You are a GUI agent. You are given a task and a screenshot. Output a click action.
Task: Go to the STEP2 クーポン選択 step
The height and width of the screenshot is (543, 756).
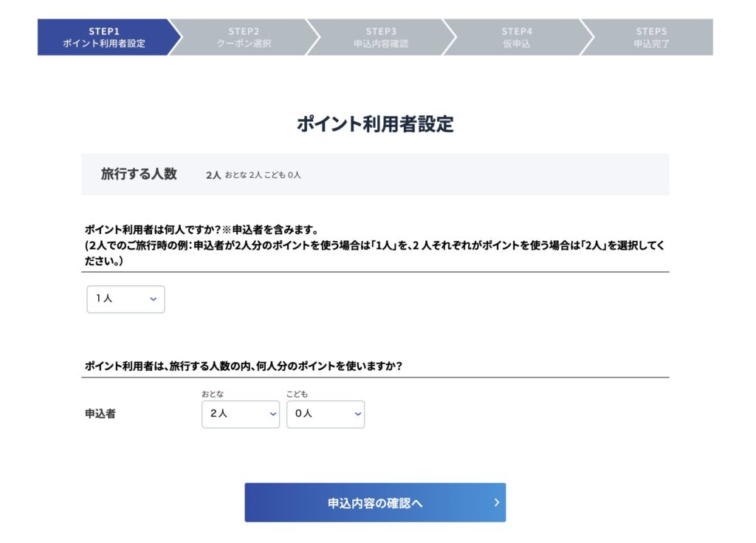244,37
